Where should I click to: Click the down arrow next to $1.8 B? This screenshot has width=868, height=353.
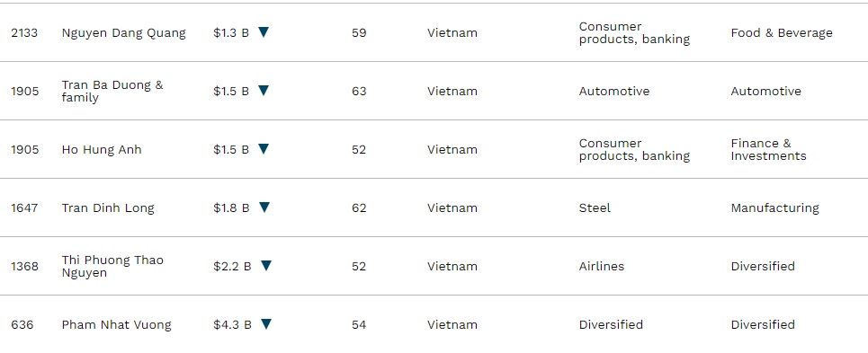click(264, 207)
